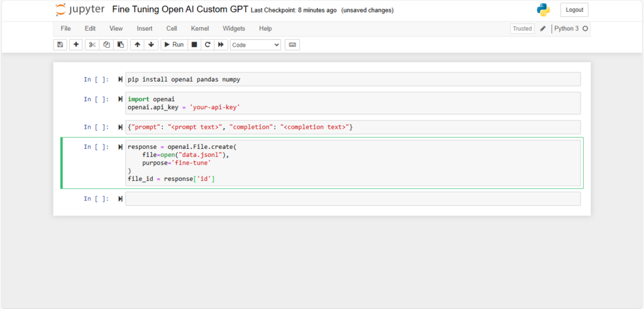Screen dimensions: 644x309
Task: Open the cell type Code dropdown
Action: pyautogui.click(x=255, y=45)
